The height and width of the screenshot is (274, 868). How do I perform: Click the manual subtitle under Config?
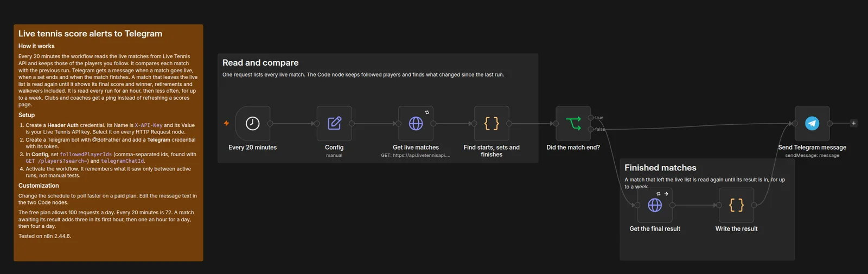[334, 156]
